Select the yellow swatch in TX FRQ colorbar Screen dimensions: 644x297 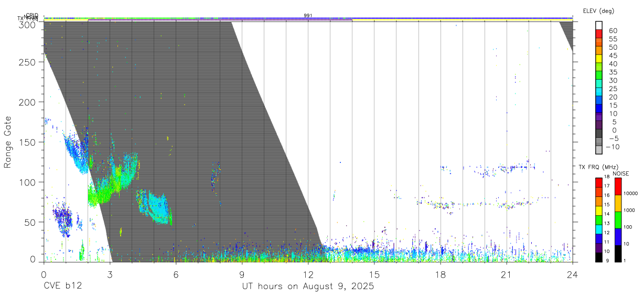point(599,211)
